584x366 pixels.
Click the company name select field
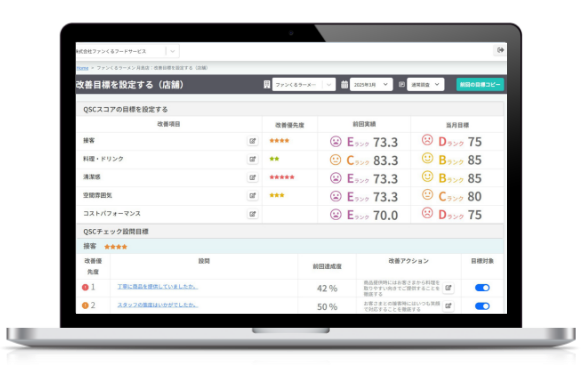127,51
